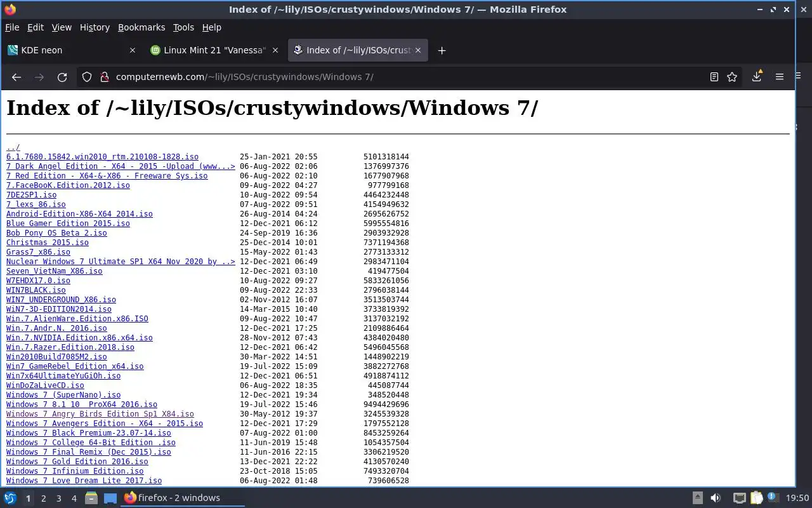Switch to the Linux Mint 21 "Vanessa" tab
The image size is (812, 508).
click(x=214, y=50)
